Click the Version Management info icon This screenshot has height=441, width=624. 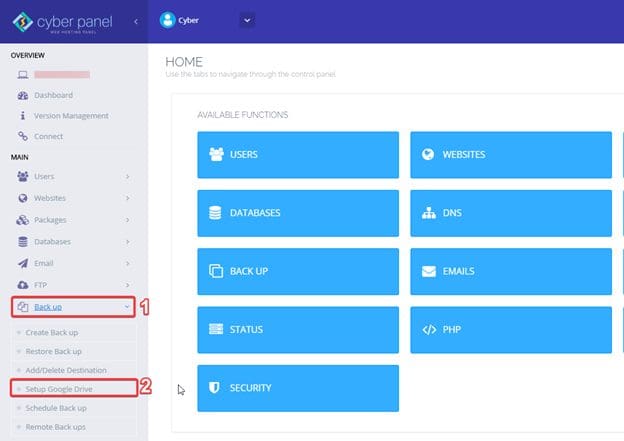point(23,116)
